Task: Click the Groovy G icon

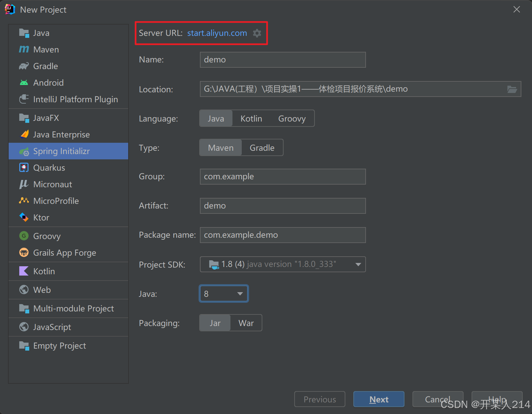Action: (24, 236)
